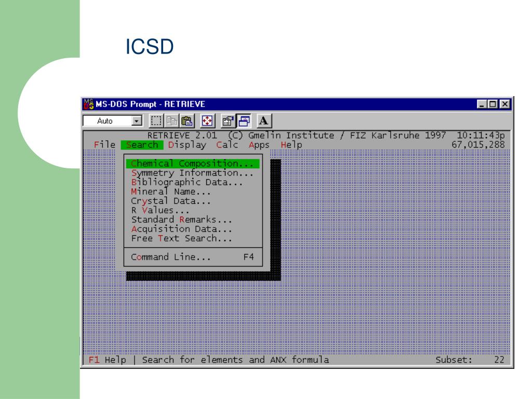Viewport: 532px width, 399px height.
Task: Click the 67,015,288 memory value
Action: tap(478, 144)
